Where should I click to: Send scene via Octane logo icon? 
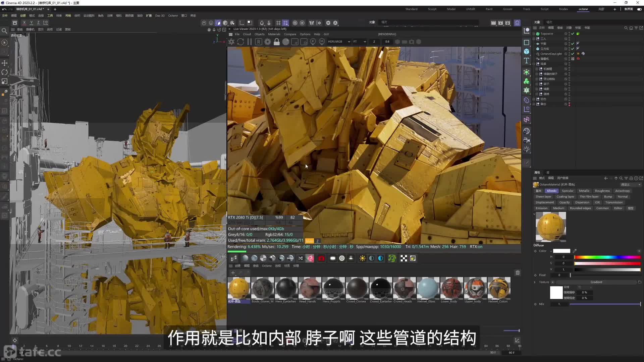[x=231, y=42]
